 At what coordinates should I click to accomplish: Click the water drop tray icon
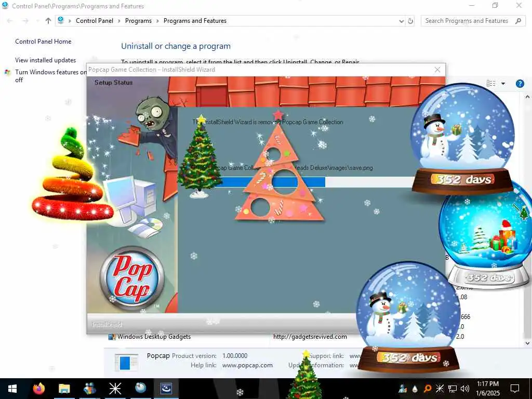pyautogui.click(x=415, y=389)
